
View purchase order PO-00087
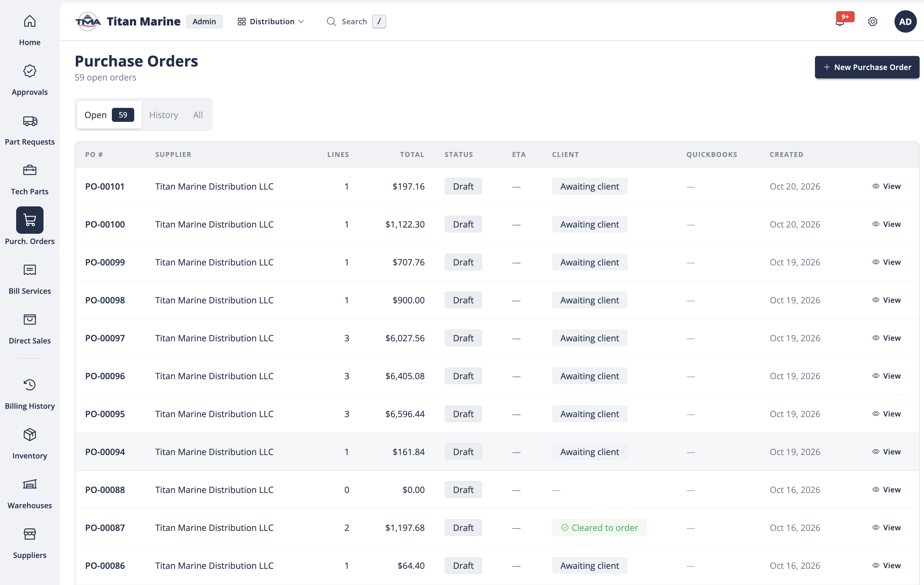886,528
